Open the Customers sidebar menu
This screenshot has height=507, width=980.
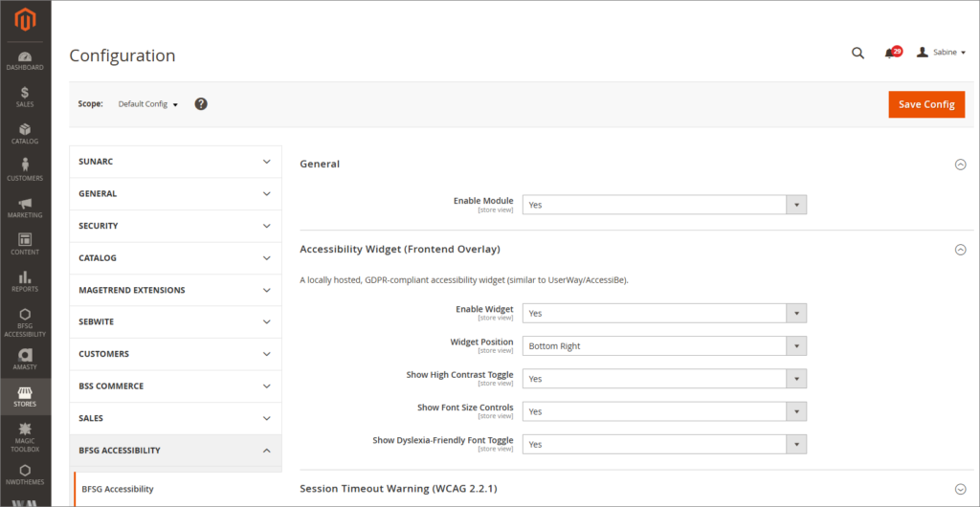pyautogui.click(x=26, y=170)
